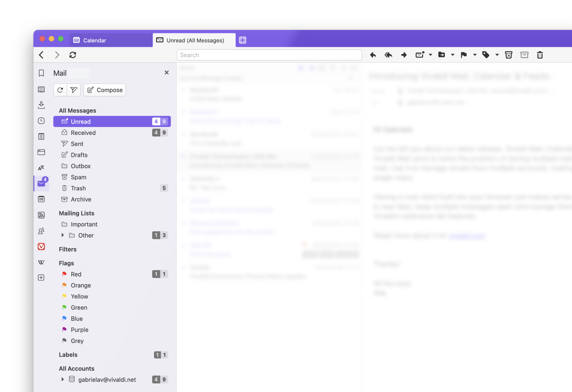Viewport: 572px width, 392px height.
Task: Collapse the Mailing Lists section header
Action: (x=77, y=213)
